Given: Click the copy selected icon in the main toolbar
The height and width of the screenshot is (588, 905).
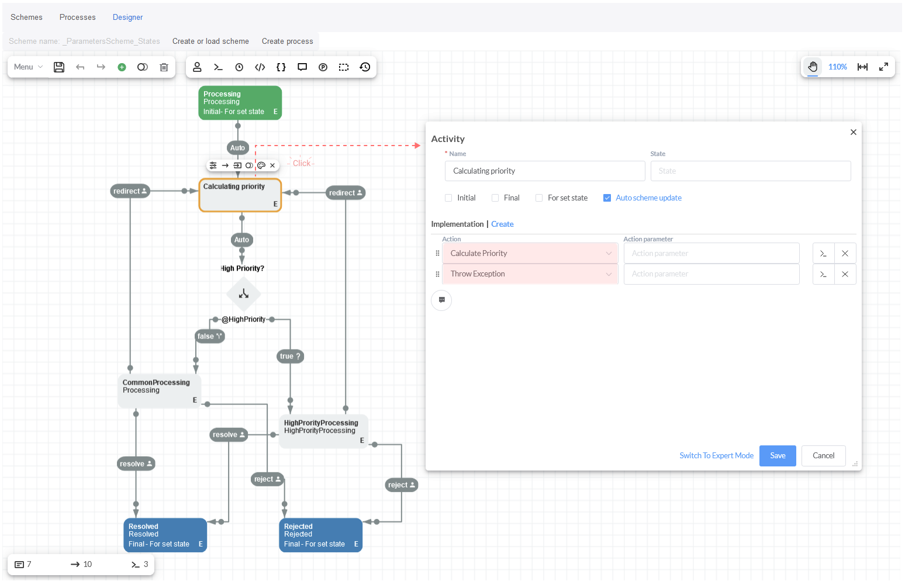Looking at the screenshot, I should pos(143,67).
